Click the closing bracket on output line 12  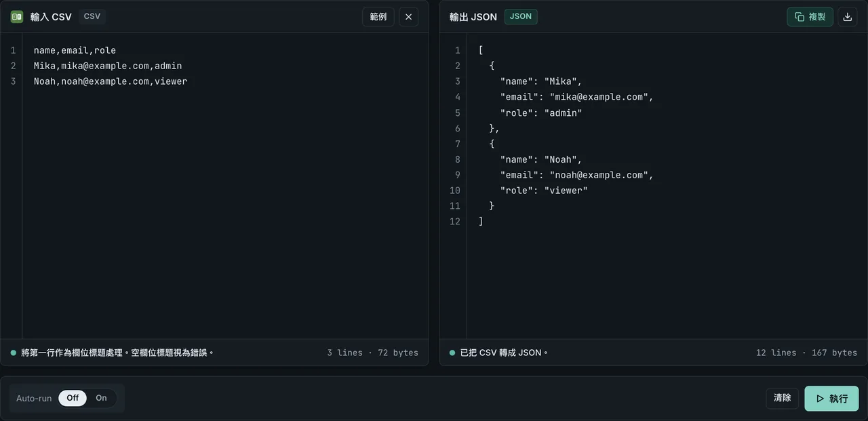pyautogui.click(x=481, y=222)
